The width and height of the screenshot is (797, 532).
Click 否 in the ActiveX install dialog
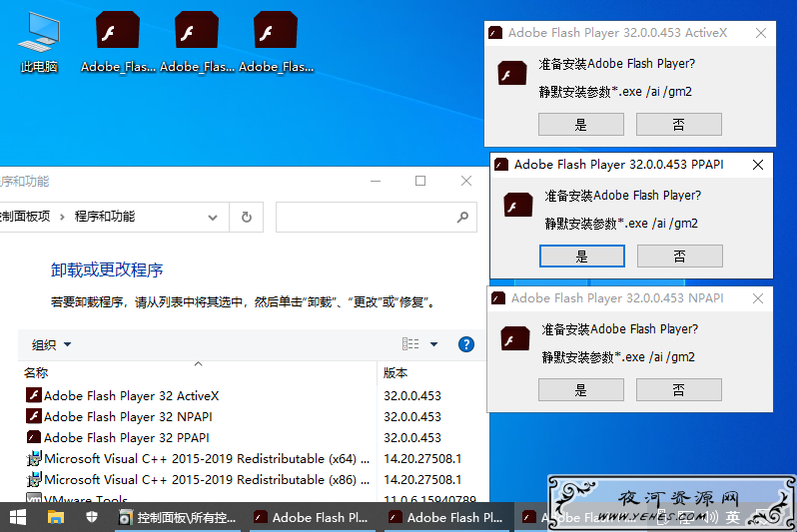coord(678,125)
